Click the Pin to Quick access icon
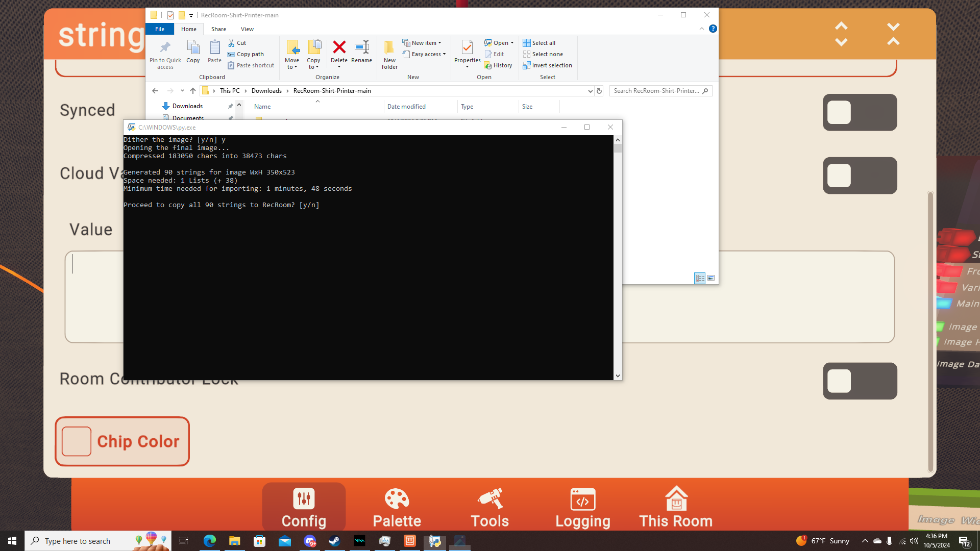980x551 pixels. pos(165,48)
